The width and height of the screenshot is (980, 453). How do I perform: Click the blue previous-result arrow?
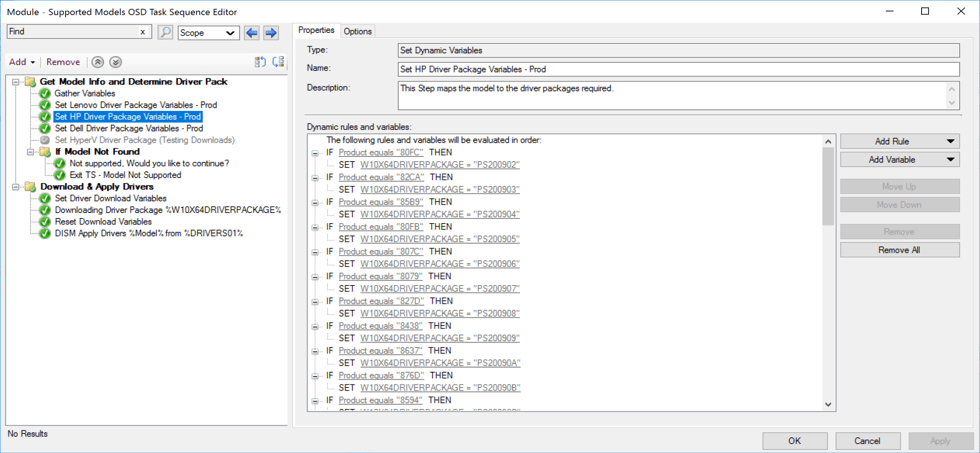pos(252,32)
